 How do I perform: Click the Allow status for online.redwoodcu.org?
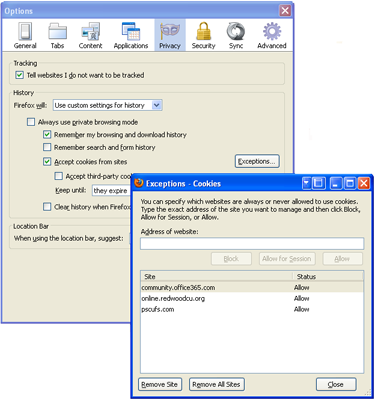pyautogui.click(x=301, y=298)
